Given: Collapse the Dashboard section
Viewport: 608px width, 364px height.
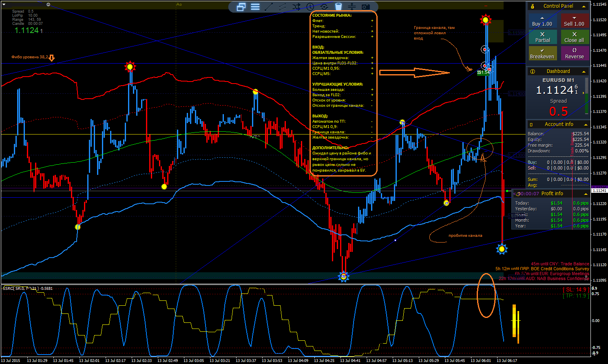Looking at the screenshot, I should pos(584,72).
